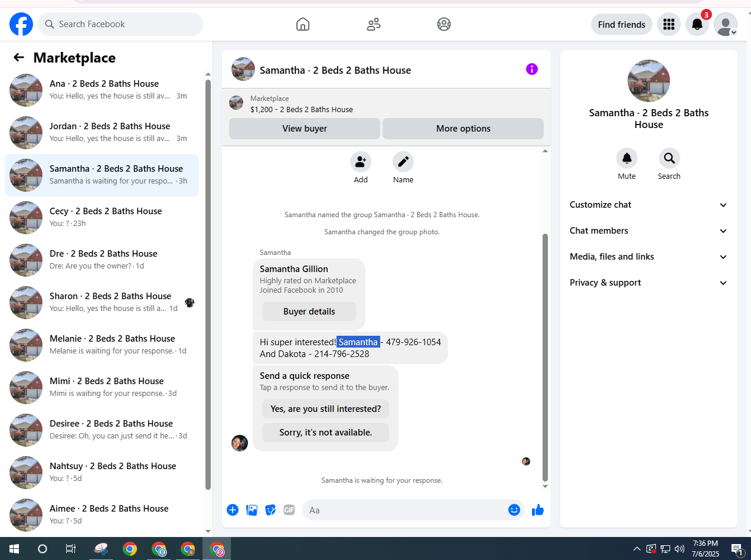Viewport: 751px width, 560px height.
Task: Open Melanie's 2 Beds 2 Baths House chat
Action: pyautogui.click(x=102, y=345)
